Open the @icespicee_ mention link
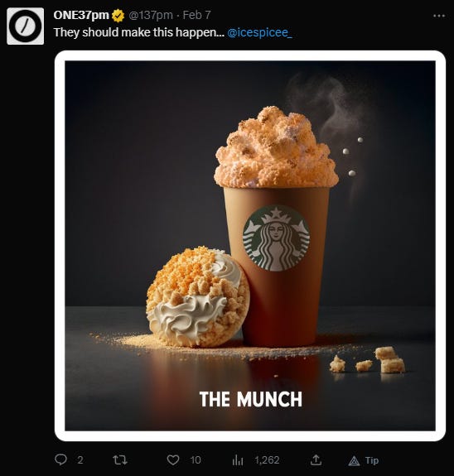Screen dimensions: 454x476 [259, 32]
